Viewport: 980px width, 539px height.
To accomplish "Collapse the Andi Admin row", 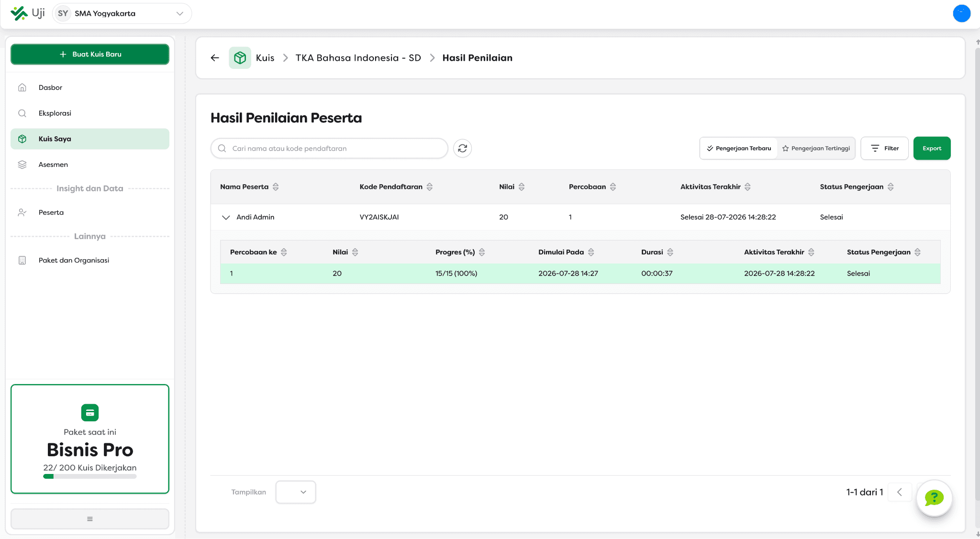I will (x=226, y=217).
